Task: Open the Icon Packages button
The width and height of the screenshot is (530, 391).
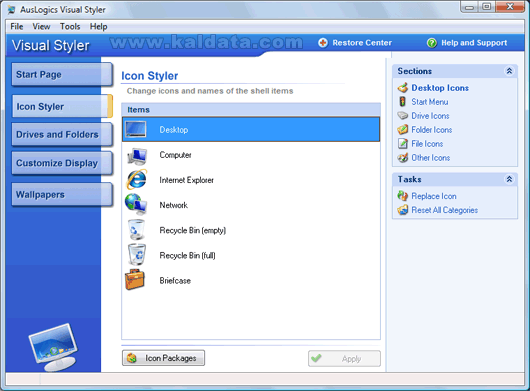Action: click(163, 358)
